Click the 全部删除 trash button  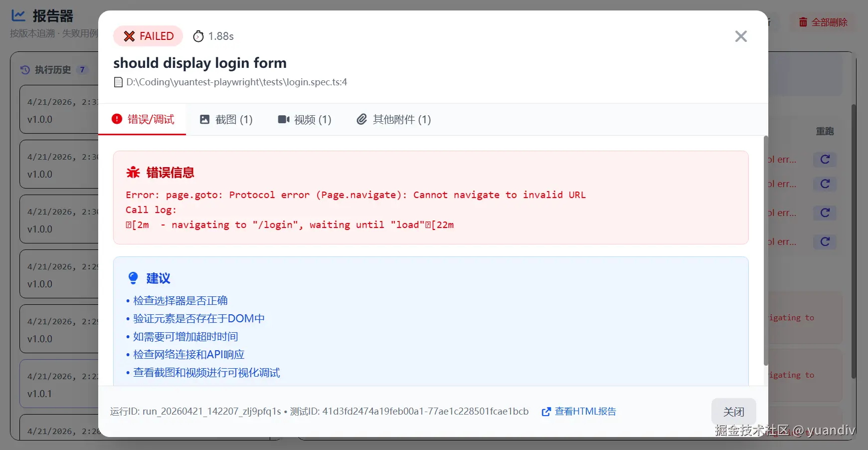tap(823, 22)
